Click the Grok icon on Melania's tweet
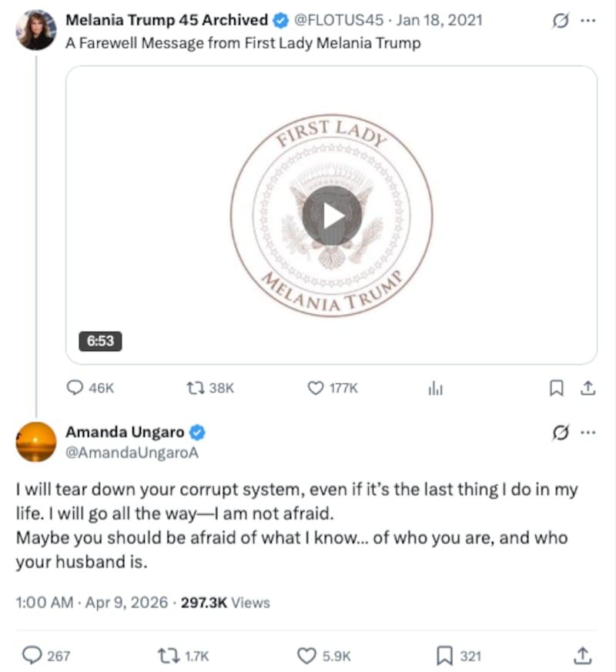 [x=561, y=21]
